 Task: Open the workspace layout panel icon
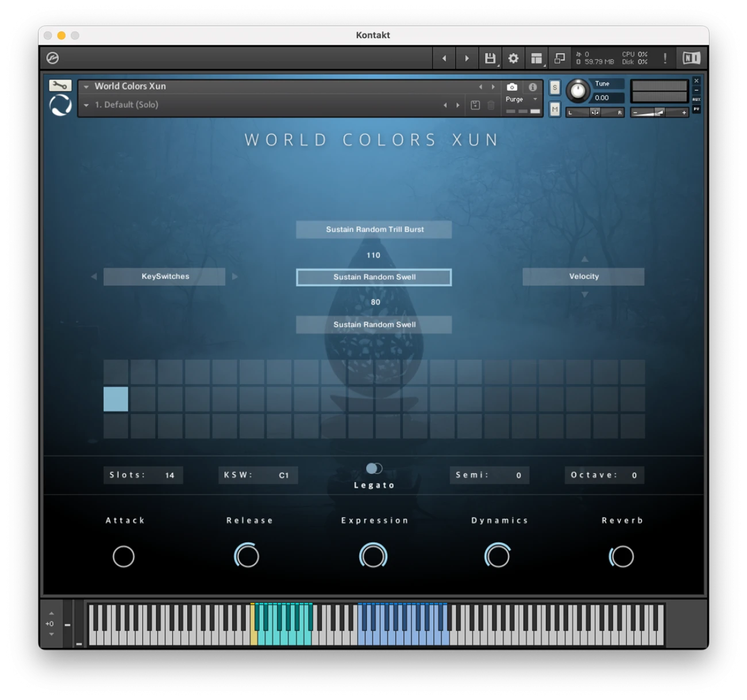click(x=537, y=58)
